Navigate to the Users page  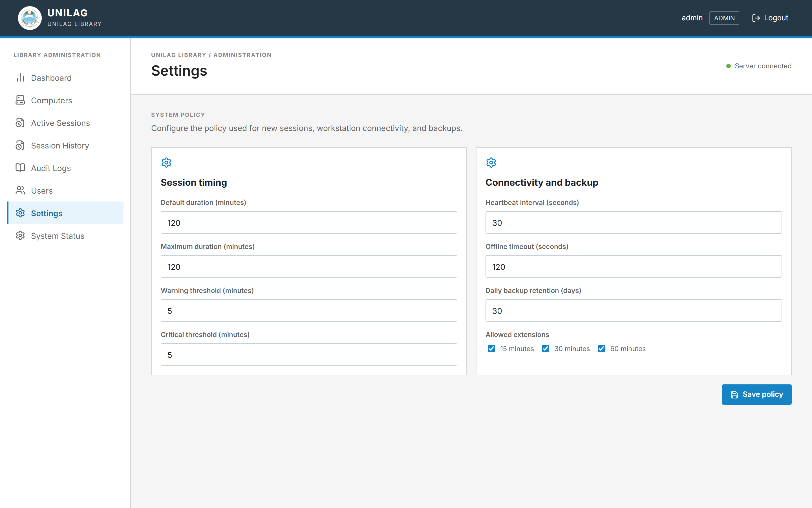point(65,190)
